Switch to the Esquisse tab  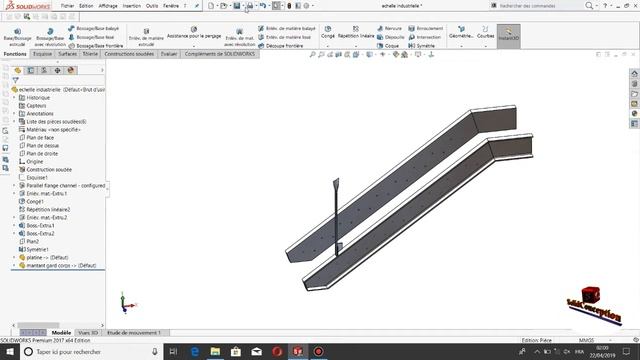(42, 54)
